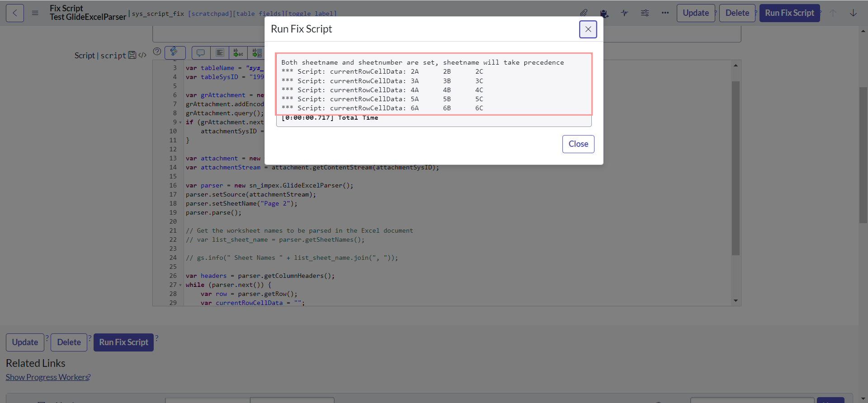Click the sheetname precedence warning line
Screen dimensions: 868x403
click(422, 62)
